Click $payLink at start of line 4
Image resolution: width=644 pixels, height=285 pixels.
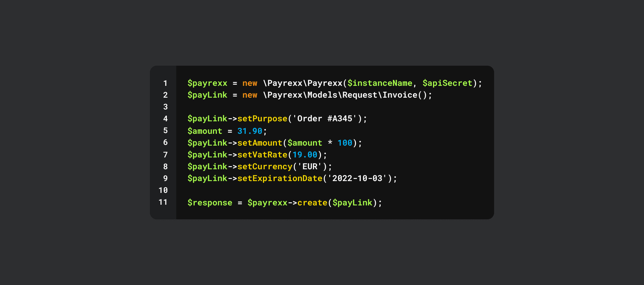[x=207, y=119]
